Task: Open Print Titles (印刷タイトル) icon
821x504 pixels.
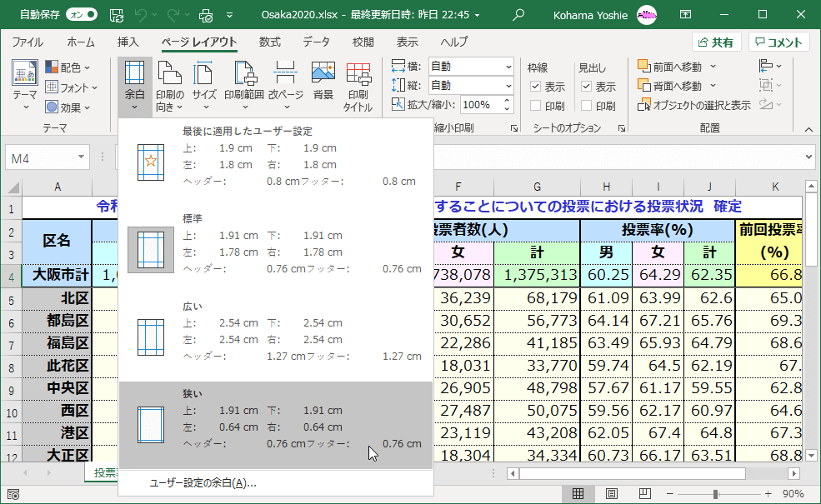Action: [x=358, y=87]
